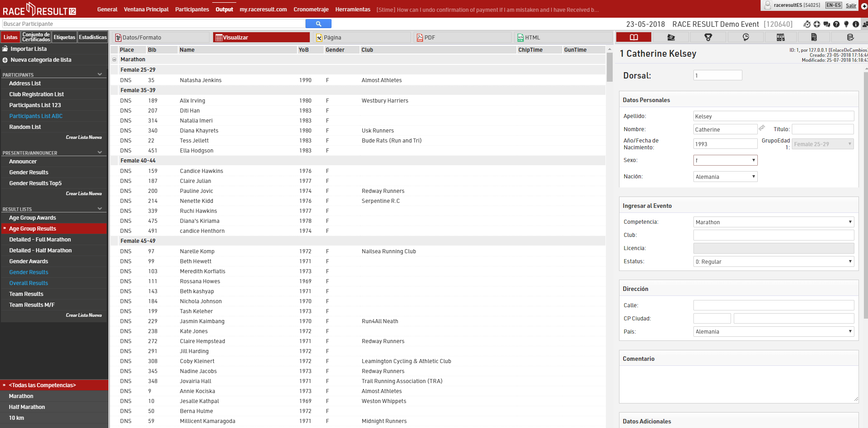Click the Buscar Participante search field

(x=153, y=24)
